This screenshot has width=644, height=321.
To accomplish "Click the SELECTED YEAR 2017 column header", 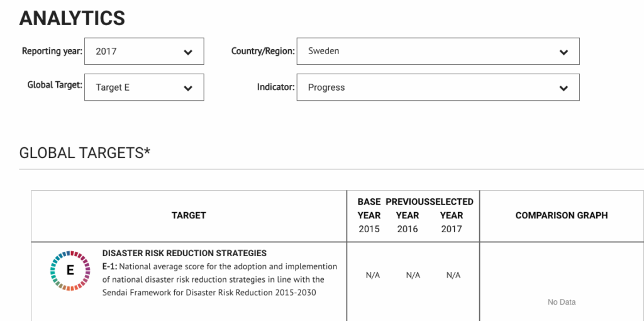I will 452,215.
